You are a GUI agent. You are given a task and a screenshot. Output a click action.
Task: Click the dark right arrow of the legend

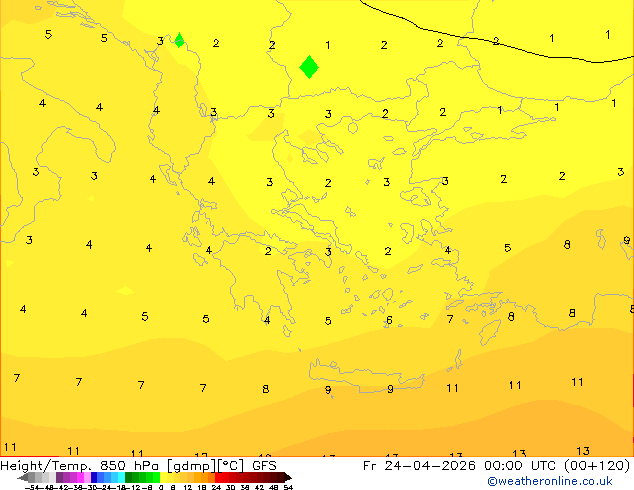pyautogui.click(x=287, y=477)
